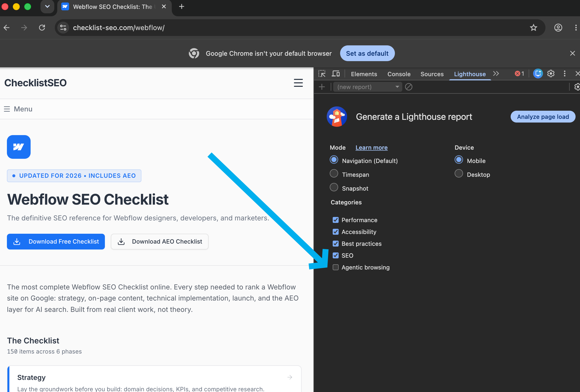Switch to the Elements tab
Viewport: 580px width, 392px height.
click(364, 74)
